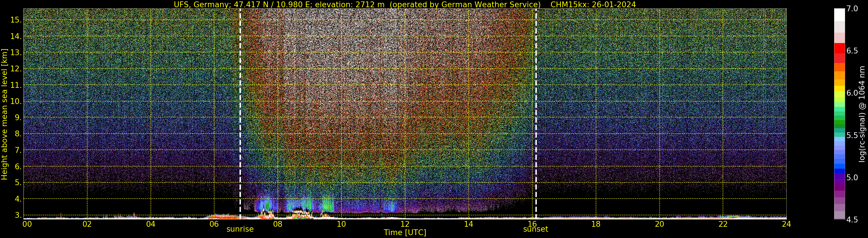The width and height of the screenshot is (868, 238).
Task: Click the '14' time axis tick label
Action: tap(468, 224)
